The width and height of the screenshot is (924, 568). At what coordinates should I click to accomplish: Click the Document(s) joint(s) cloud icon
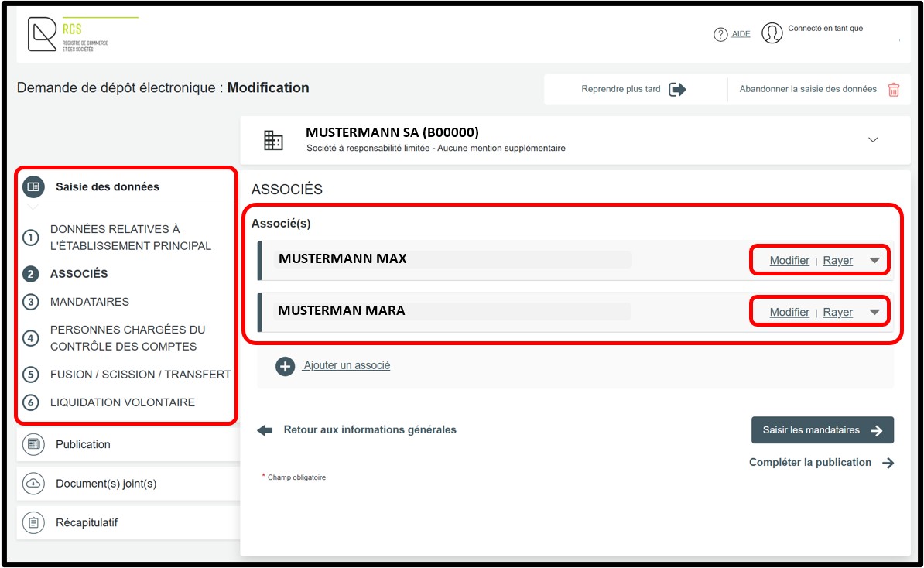pyautogui.click(x=33, y=484)
